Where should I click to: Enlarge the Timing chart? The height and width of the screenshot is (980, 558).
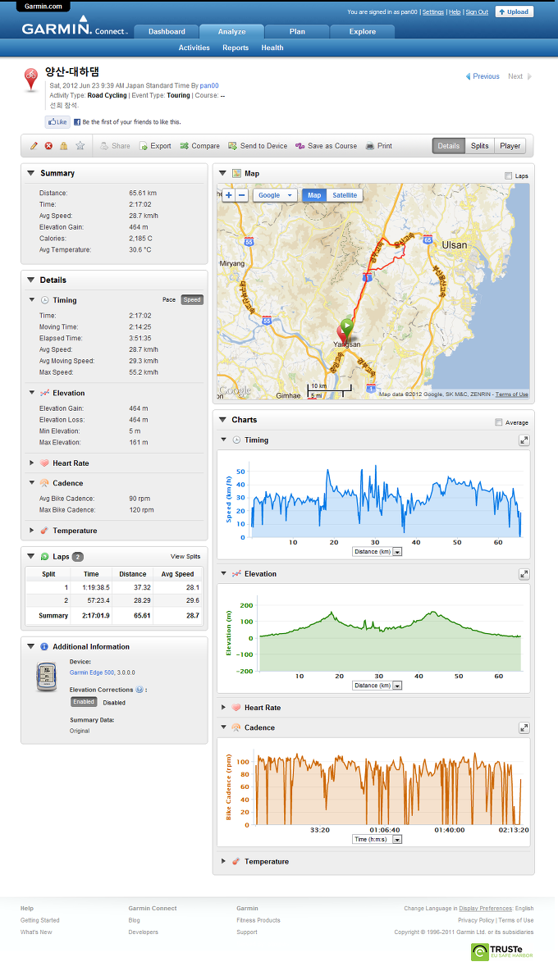(524, 440)
